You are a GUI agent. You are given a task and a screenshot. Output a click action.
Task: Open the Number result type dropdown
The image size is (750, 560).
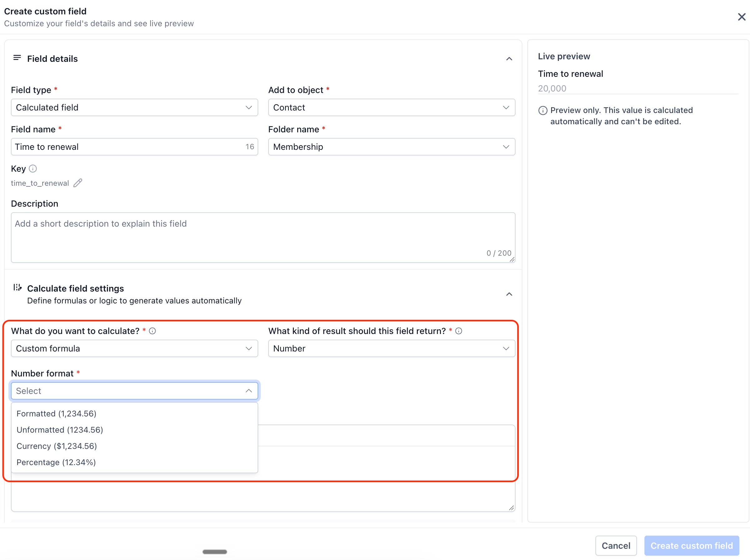tap(392, 348)
